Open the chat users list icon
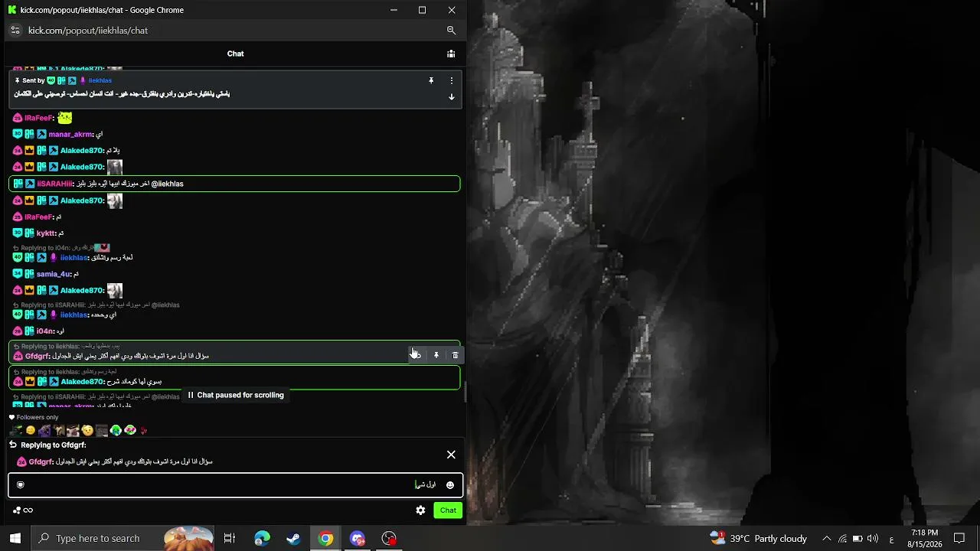The width and height of the screenshot is (980, 551). point(451,54)
